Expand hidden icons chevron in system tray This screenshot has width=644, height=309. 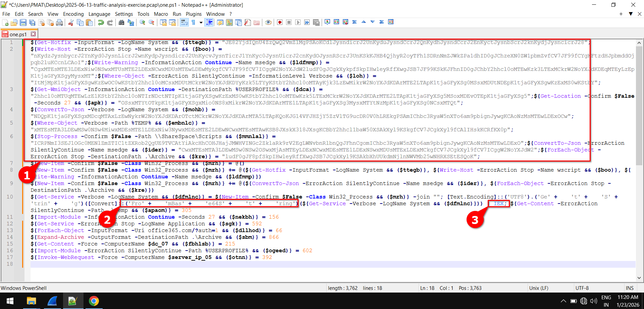(563, 301)
